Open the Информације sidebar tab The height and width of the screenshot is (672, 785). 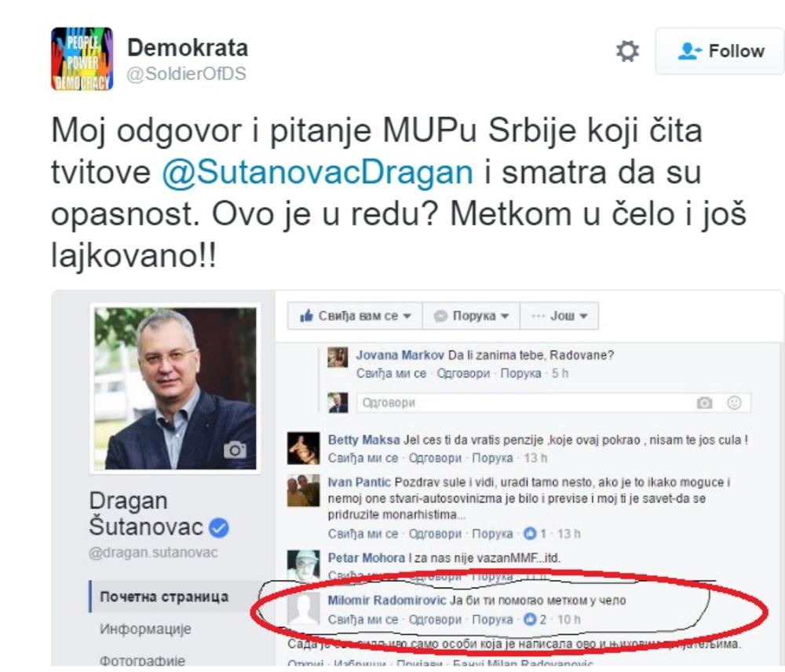pos(145,629)
